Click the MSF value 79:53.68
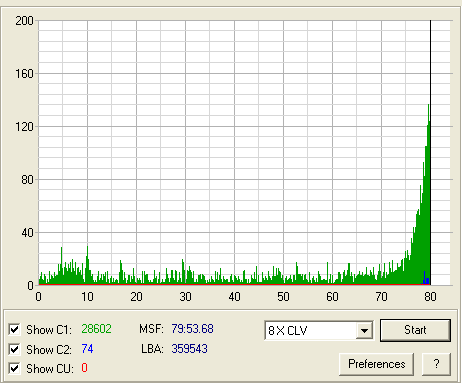Image resolution: width=462 pixels, height=384 pixels. coord(192,329)
